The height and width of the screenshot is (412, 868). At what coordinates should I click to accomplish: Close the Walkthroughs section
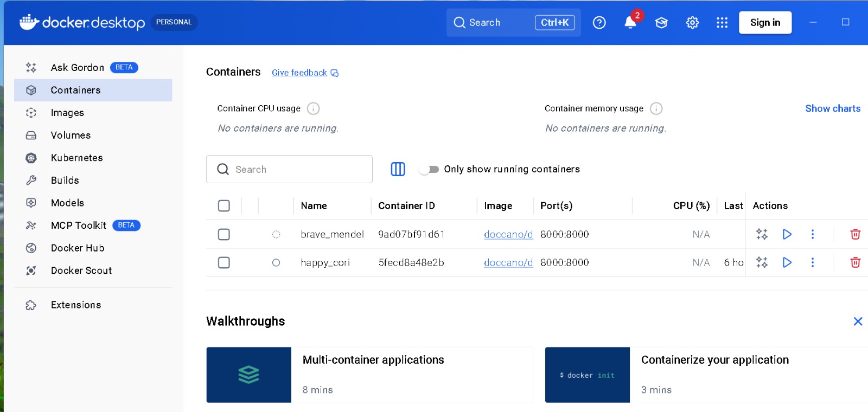coord(858,321)
